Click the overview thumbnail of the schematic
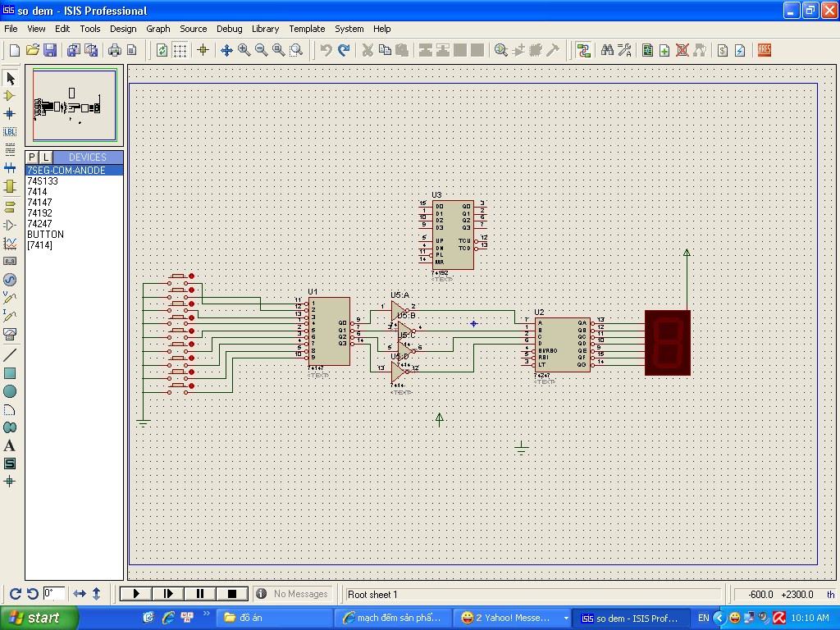Image resolution: width=840 pixels, height=630 pixels. tap(75, 106)
